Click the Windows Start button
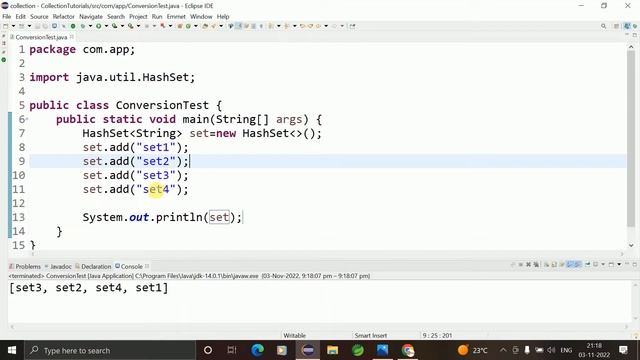The image size is (640, 360). tap(12, 350)
